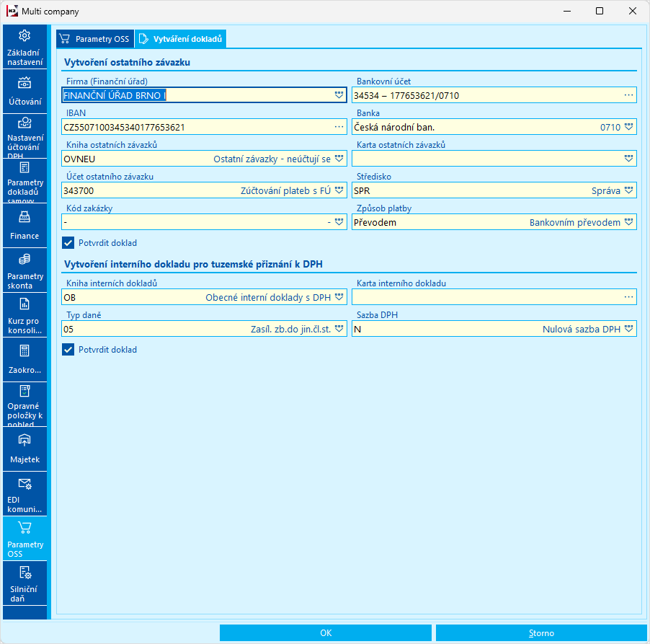650x644 pixels.
Task: Click the 343700 account value
Action: [79, 191]
